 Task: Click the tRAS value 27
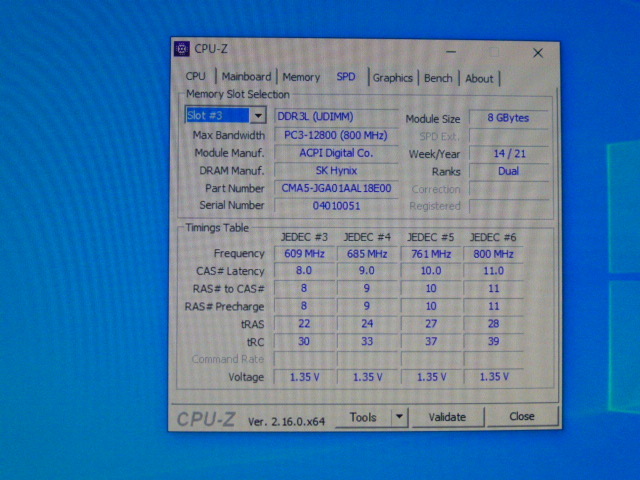(431, 324)
